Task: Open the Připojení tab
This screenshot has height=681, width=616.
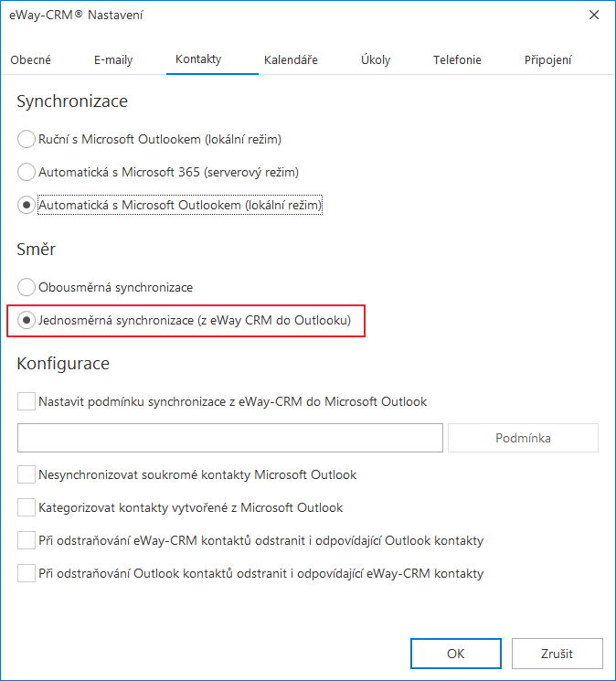Action: (547, 60)
